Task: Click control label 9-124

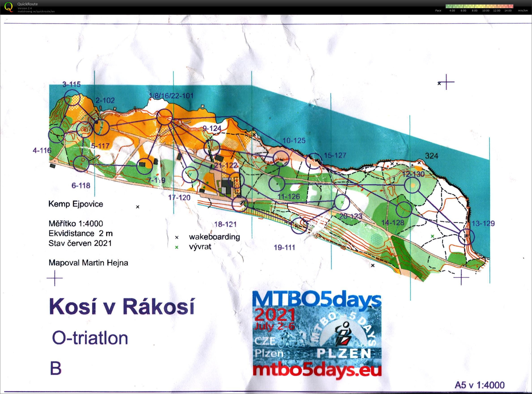Action: [212, 128]
